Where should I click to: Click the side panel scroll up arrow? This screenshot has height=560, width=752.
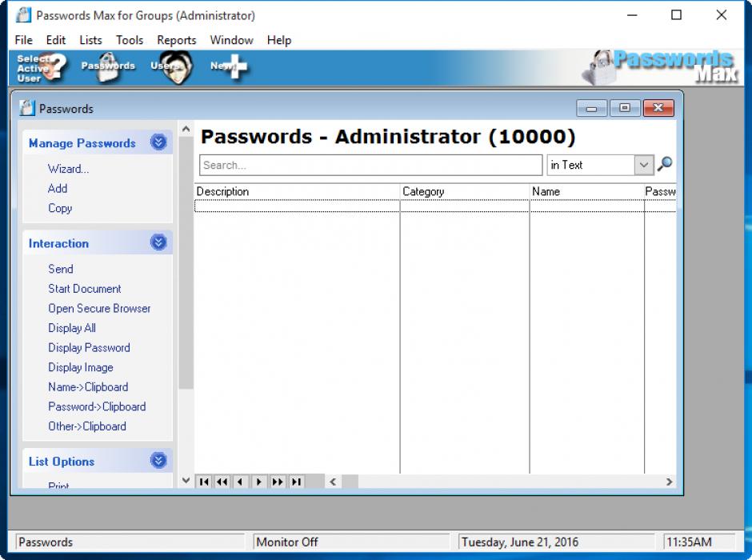click(x=186, y=129)
